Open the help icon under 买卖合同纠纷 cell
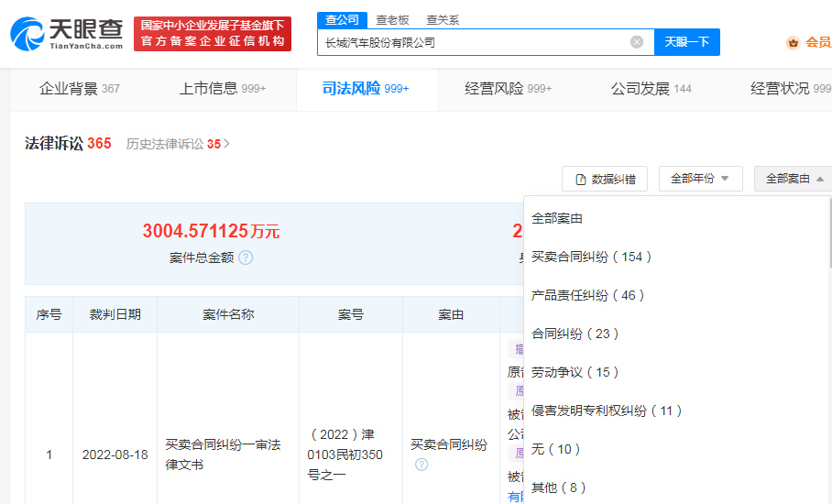 [x=421, y=465]
